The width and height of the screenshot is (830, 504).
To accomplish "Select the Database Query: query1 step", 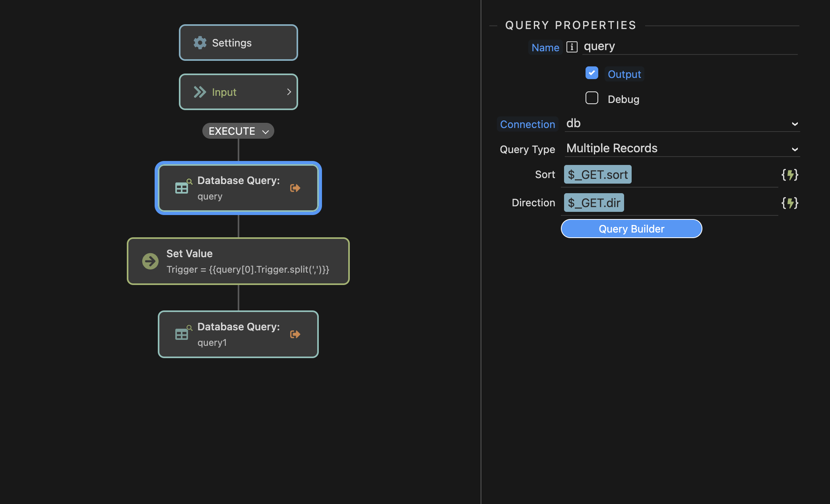I will coord(238,334).
